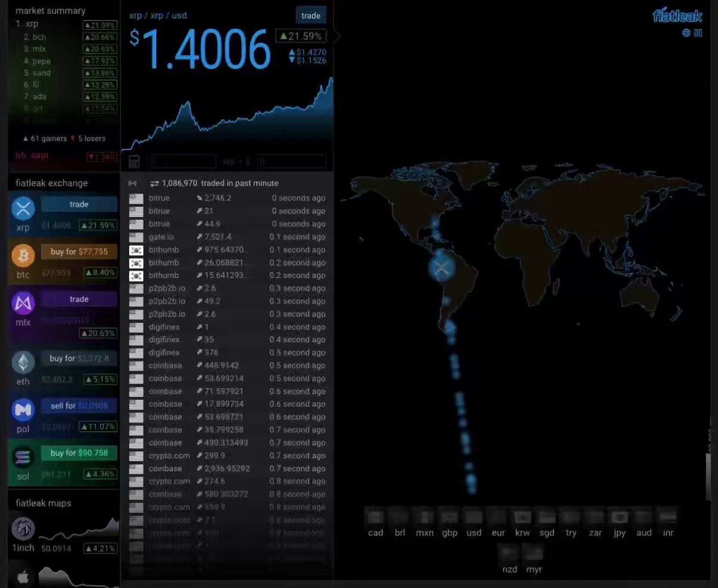Click the nzd currency flag
Image resolution: width=718 pixels, height=588 pixels.
(x=509, y=554)
